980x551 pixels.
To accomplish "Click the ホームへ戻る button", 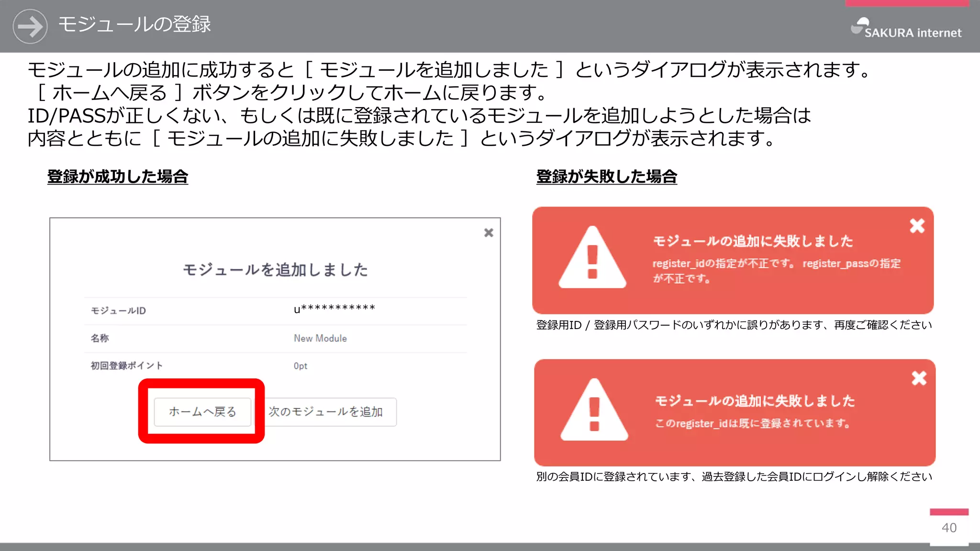I will coord(202,412).
